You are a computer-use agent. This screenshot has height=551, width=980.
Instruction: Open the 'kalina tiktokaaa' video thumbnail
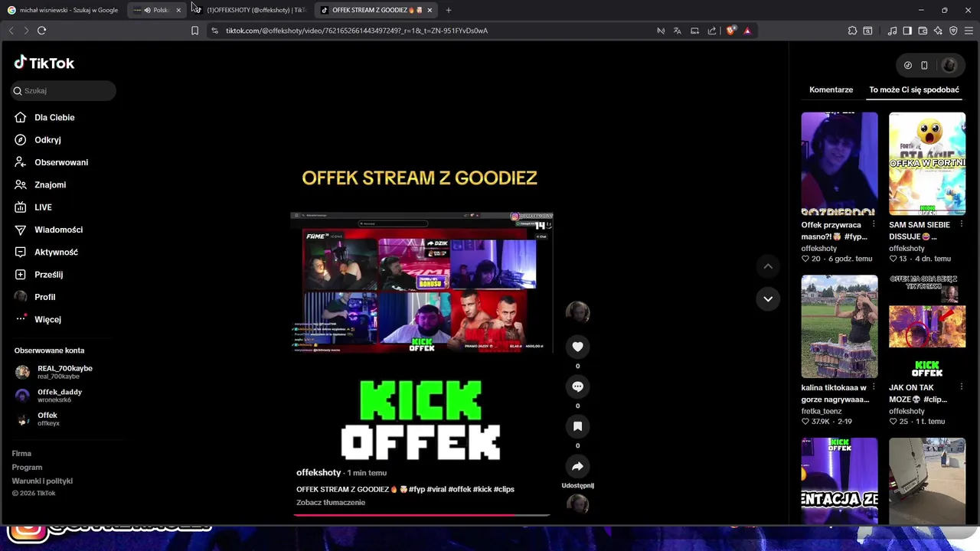[x=839, y=327]
